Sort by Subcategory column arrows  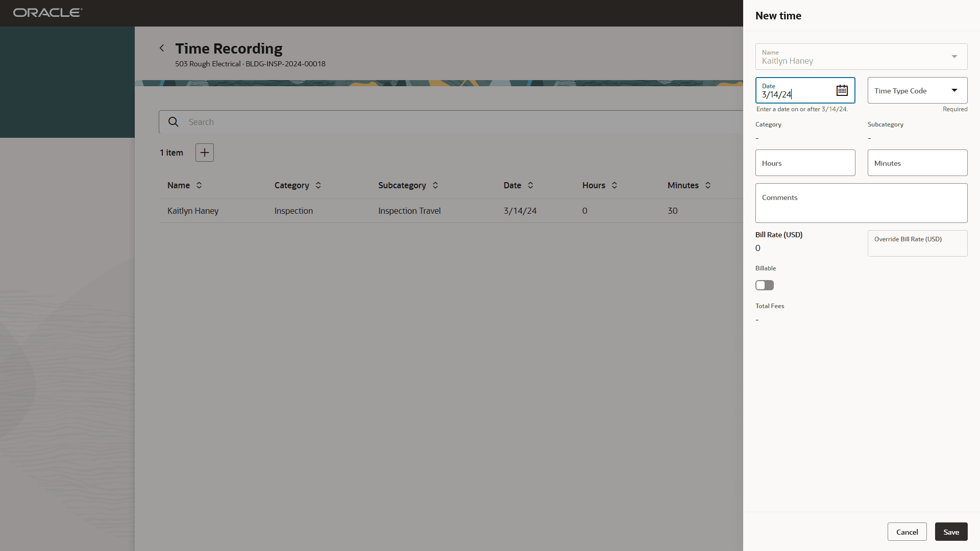point(435,185)
